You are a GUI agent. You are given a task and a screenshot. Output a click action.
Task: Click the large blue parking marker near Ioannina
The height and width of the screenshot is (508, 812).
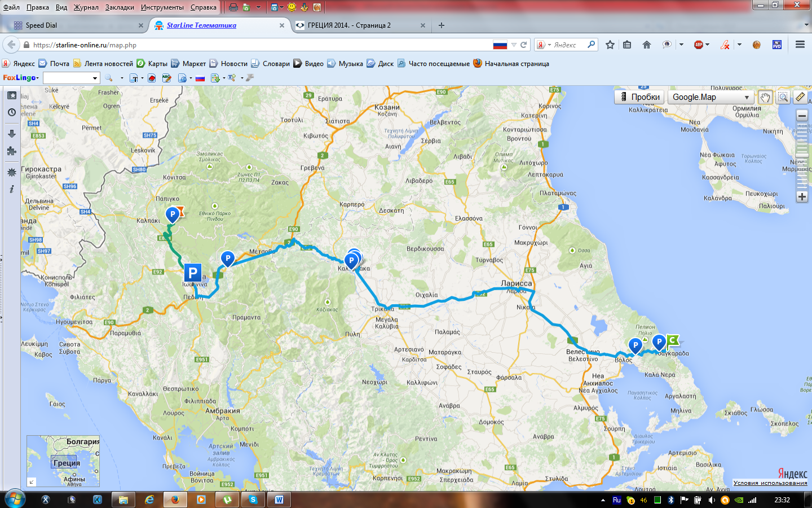point(193,274)
